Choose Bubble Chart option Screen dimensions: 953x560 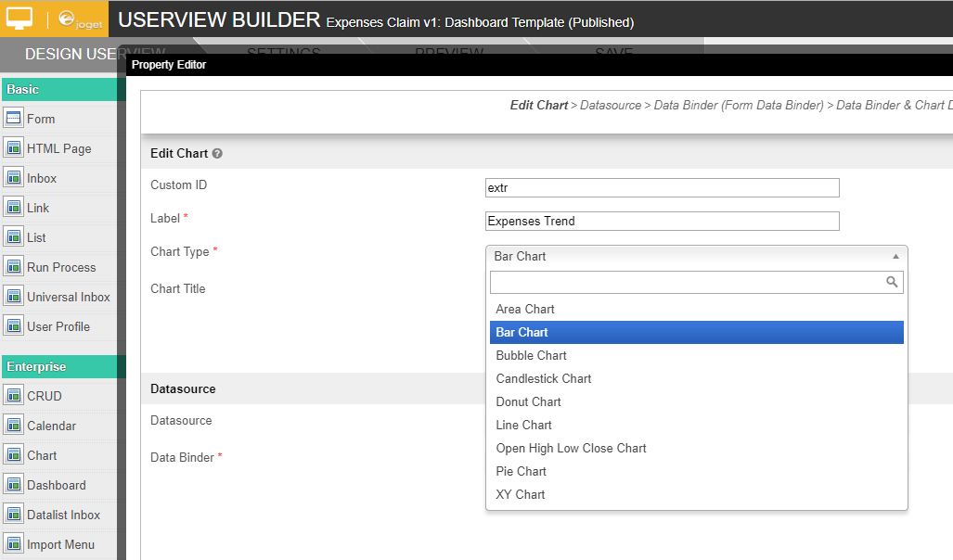tap(697, 355)
